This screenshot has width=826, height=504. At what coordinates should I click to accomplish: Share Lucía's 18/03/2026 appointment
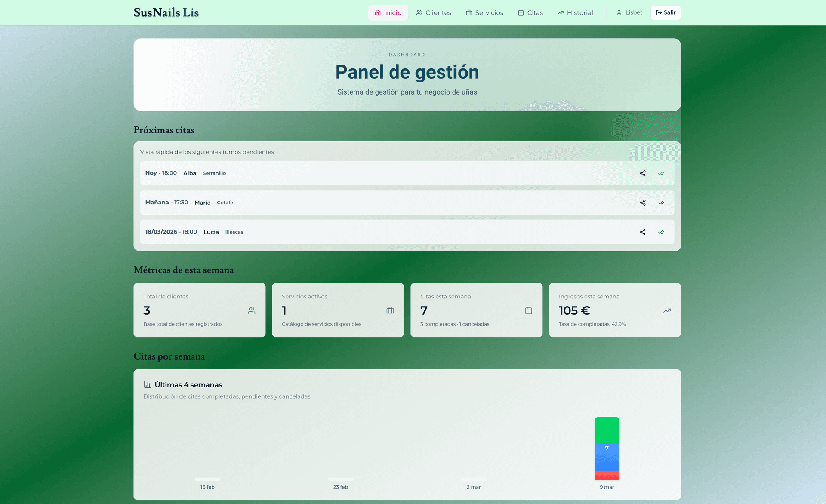click(643, 232)
